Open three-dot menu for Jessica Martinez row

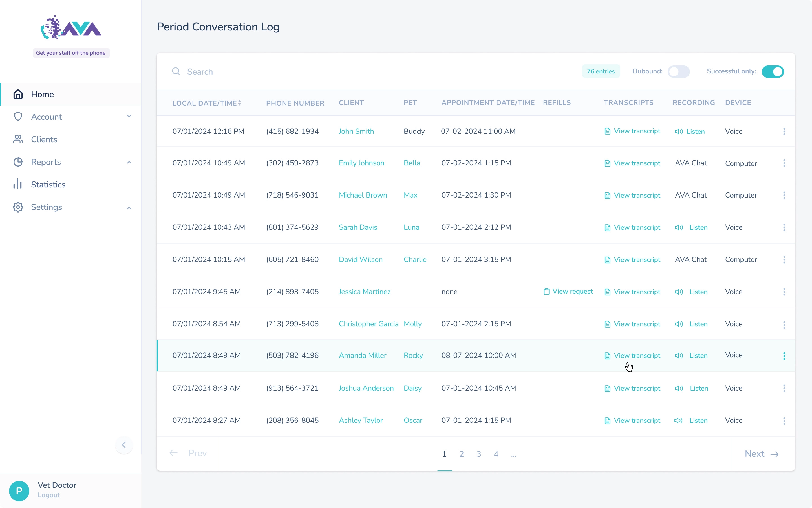784,292
